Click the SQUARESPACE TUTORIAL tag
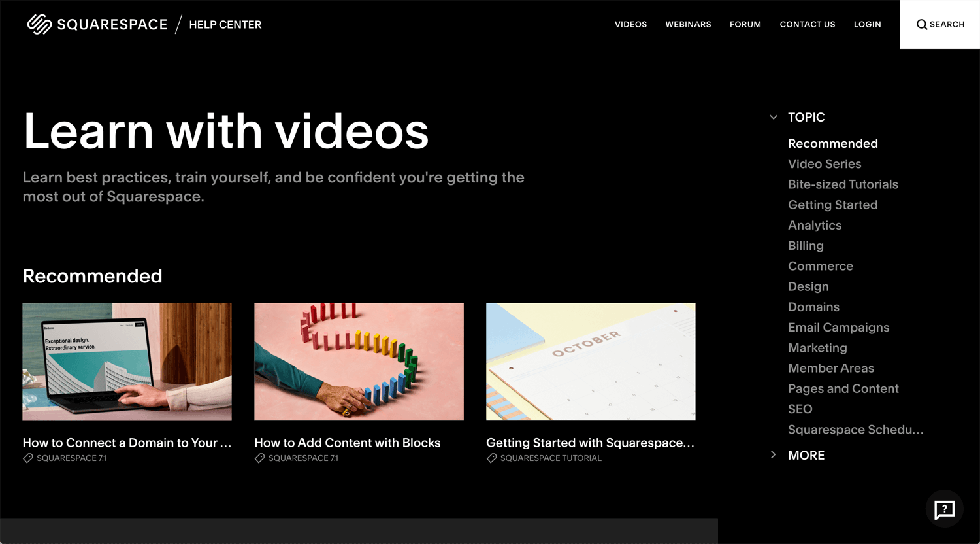Screen dimensions: 980x544 (551, 458)
